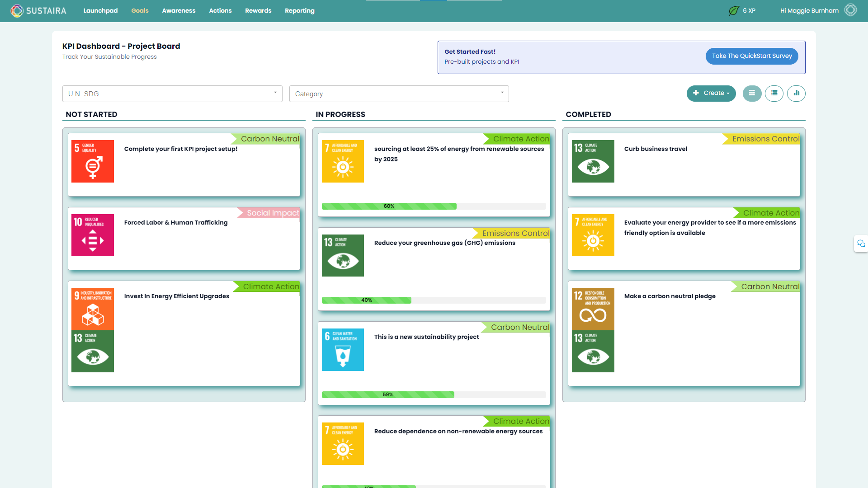Switch to grid board view

click(752, 94)
